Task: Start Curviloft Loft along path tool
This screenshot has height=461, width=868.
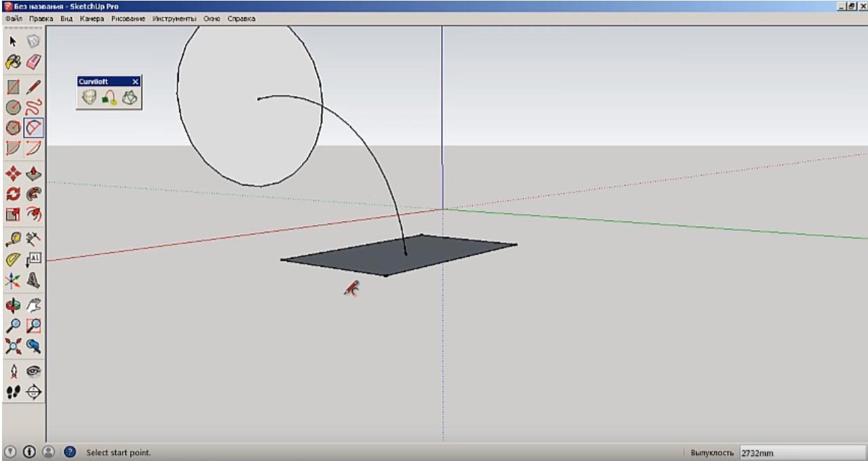Action: (109, 98)
